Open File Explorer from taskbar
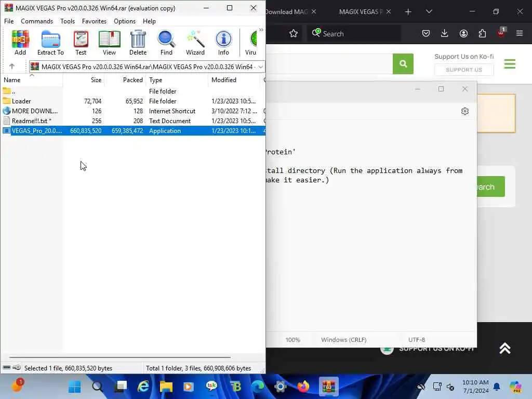Image resolution: width=532 pixels, height=399 pixels. point(166,387)
